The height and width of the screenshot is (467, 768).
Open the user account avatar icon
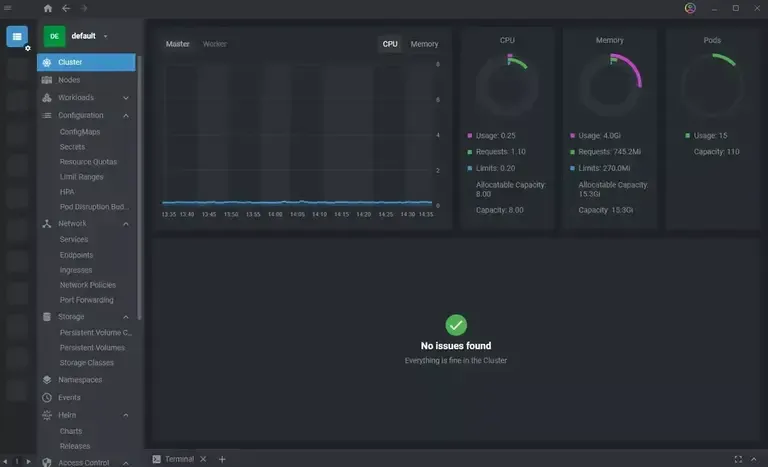[690, 8]
